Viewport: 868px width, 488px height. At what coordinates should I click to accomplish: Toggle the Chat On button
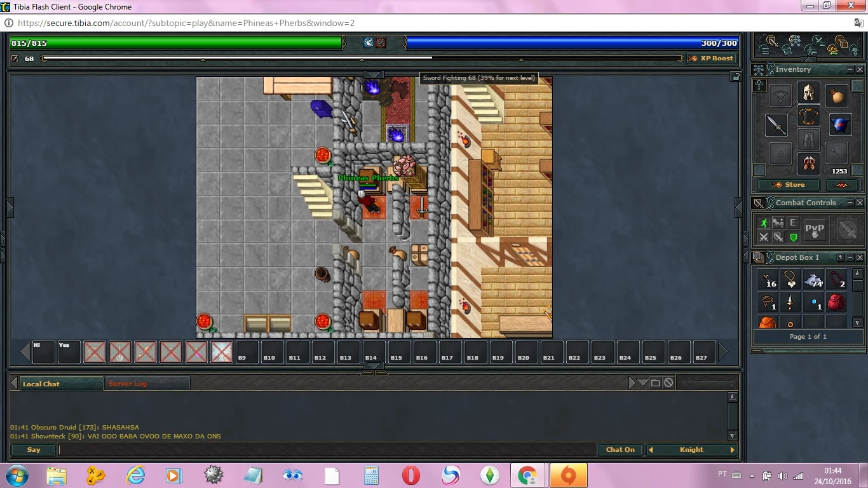click(x=620, y=450)
